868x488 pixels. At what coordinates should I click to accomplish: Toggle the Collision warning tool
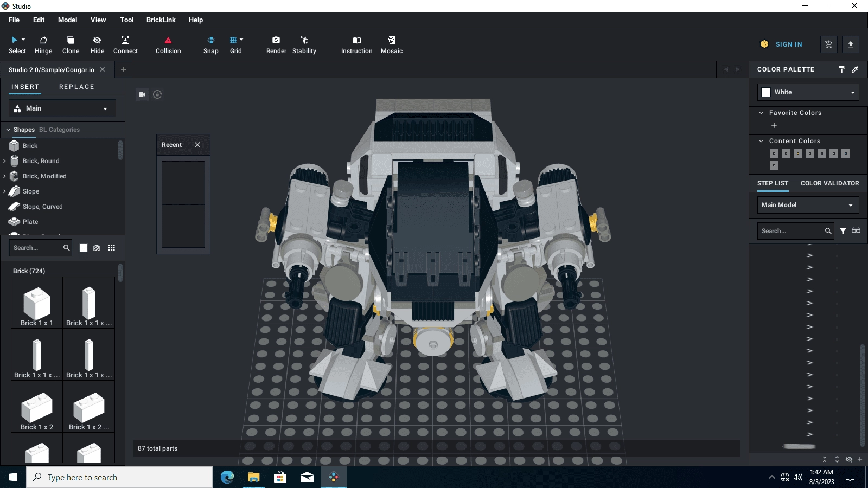tap(168, 45)
